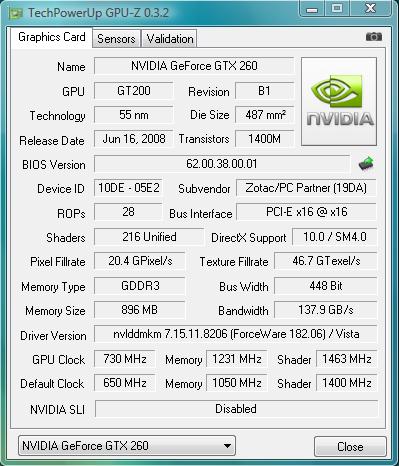This screenshot has height=466, width=399.
Task: Click the ROPs field showing 28
Action: (x=128, y=212)
